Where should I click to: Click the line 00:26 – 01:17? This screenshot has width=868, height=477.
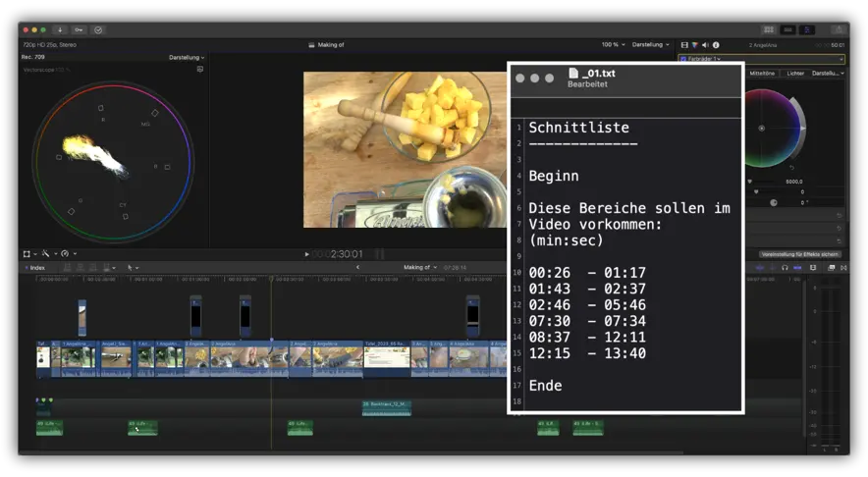point(587,273)
